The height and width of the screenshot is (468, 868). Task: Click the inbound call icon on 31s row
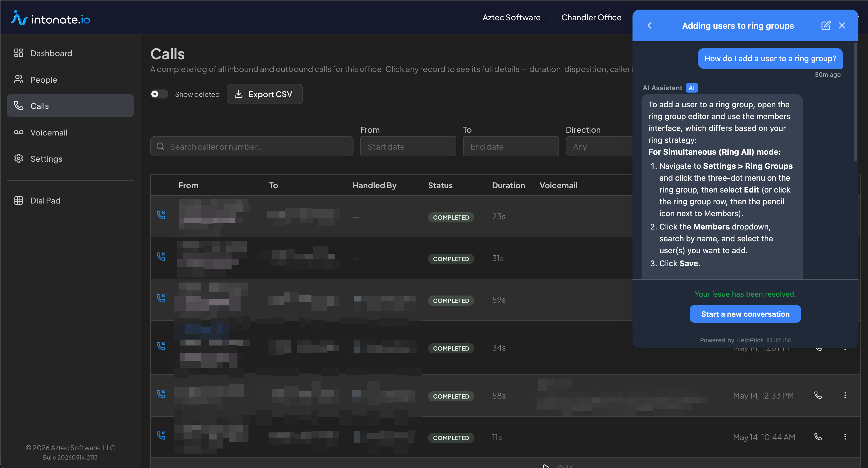click(161, 256)
